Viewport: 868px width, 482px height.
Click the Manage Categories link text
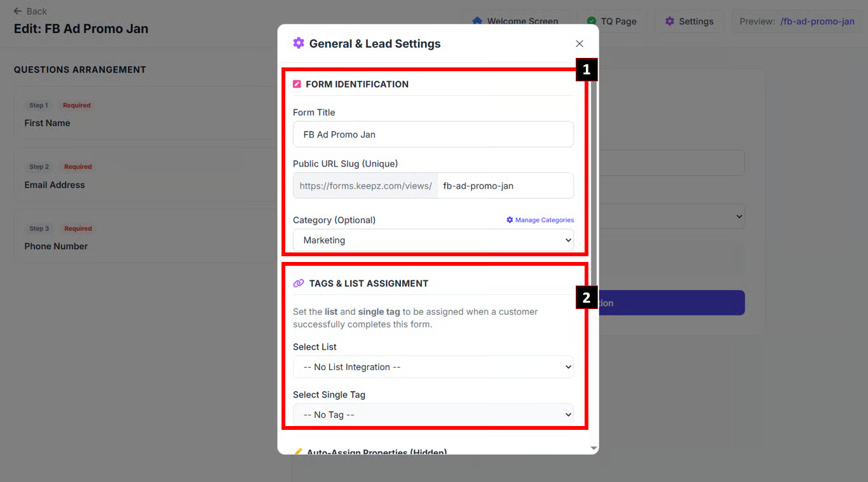pyautogui.click(x=544, y=220)
